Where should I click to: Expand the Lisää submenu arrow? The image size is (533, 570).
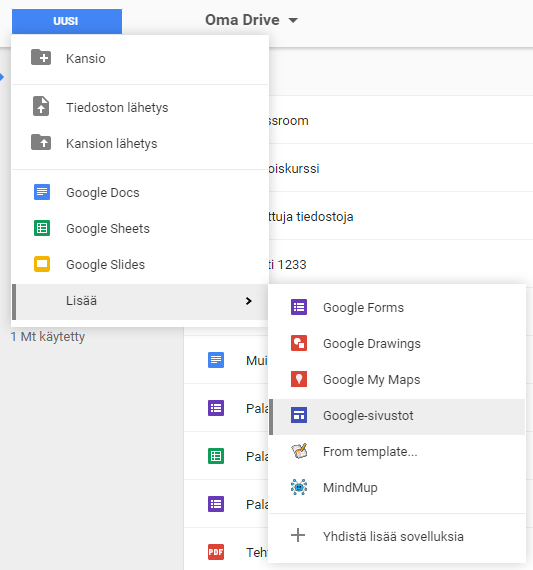pyautogui.click(x=249, y=301)
